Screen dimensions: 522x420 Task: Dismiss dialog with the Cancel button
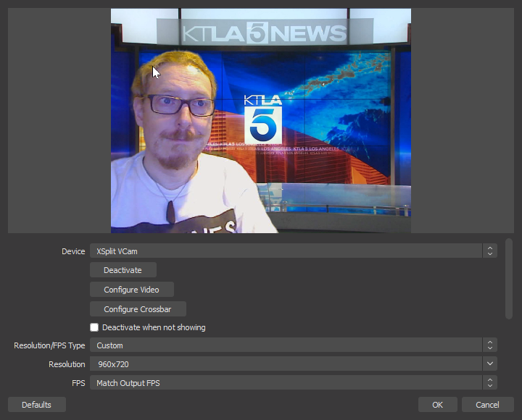487,405
